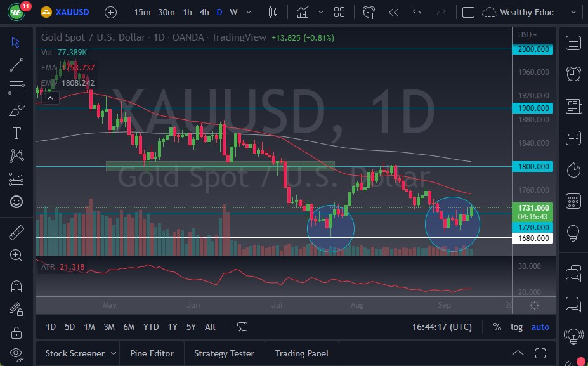
Task: Open the Economic Calendar sidebar icon
Action: [x=573, y=200]
